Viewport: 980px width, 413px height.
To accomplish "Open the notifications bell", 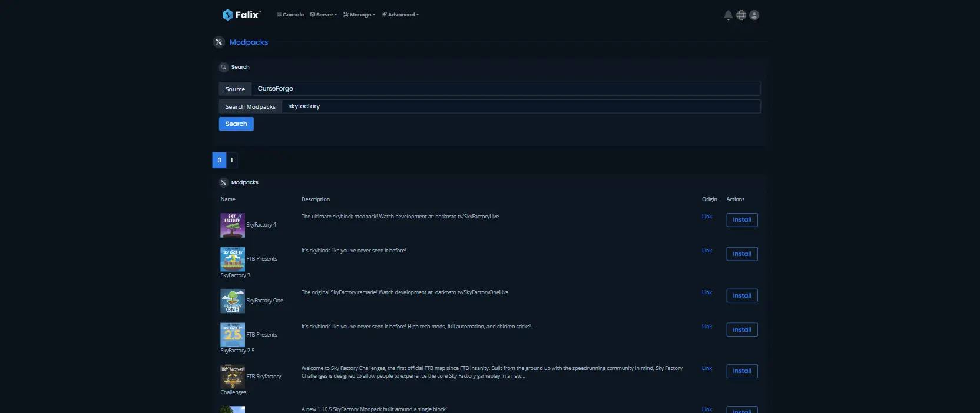I will (728, 15).
